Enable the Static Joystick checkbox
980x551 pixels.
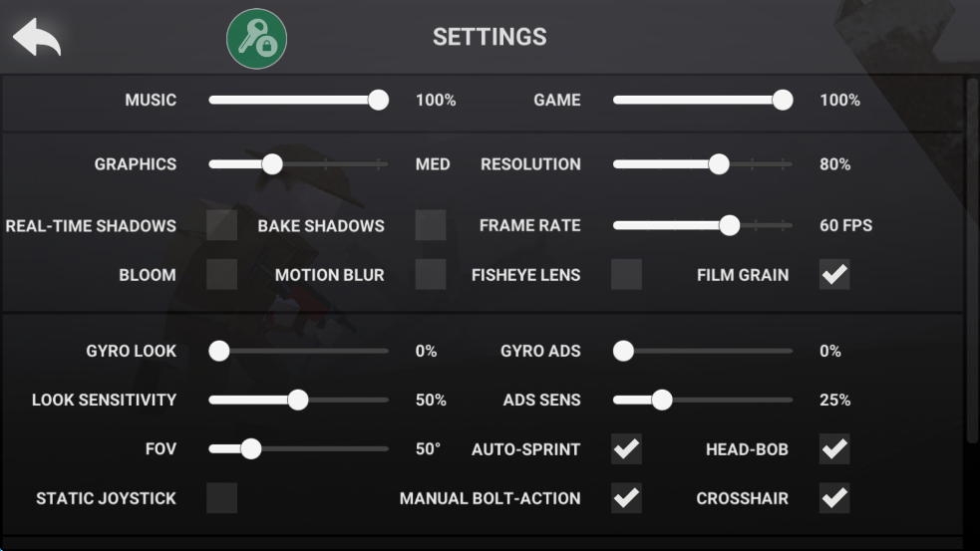(221, 498)
